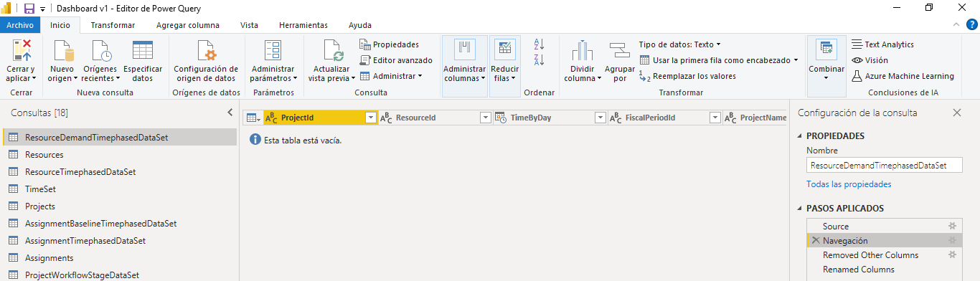The image size is (980, 281).
Task: Click the Combinar icon
Action: (x=826, y=49)
